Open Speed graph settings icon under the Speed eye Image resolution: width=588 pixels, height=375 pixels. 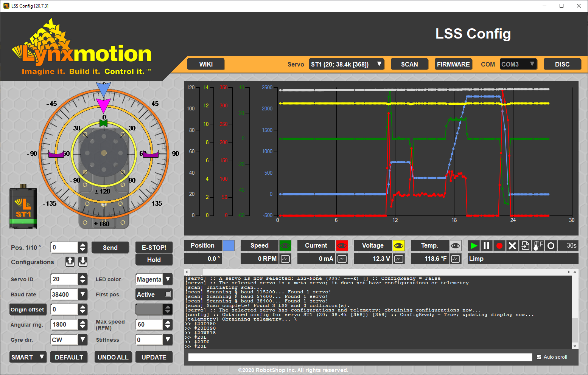285,259
